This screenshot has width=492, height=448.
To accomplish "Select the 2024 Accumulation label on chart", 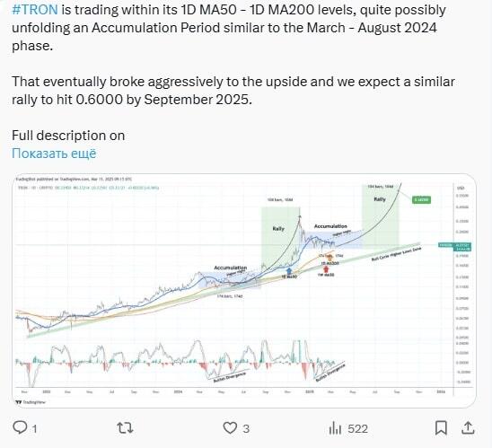I will 231,268.
